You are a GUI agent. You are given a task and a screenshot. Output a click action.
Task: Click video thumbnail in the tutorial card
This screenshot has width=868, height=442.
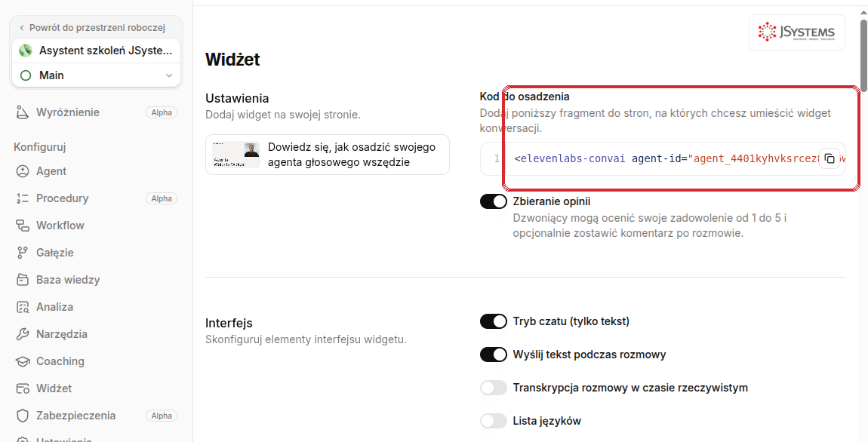coord(236,155)
